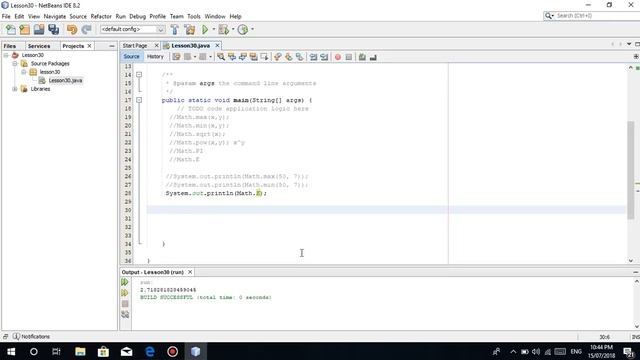Click the Start Macro Recording red icon
The image size is (640, 360).
338,57
